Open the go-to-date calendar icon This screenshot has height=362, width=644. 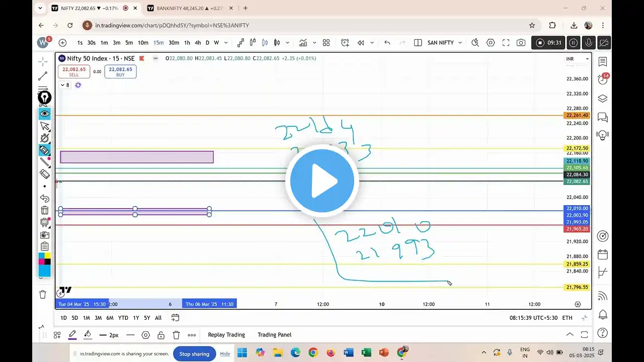pos(175,318)
